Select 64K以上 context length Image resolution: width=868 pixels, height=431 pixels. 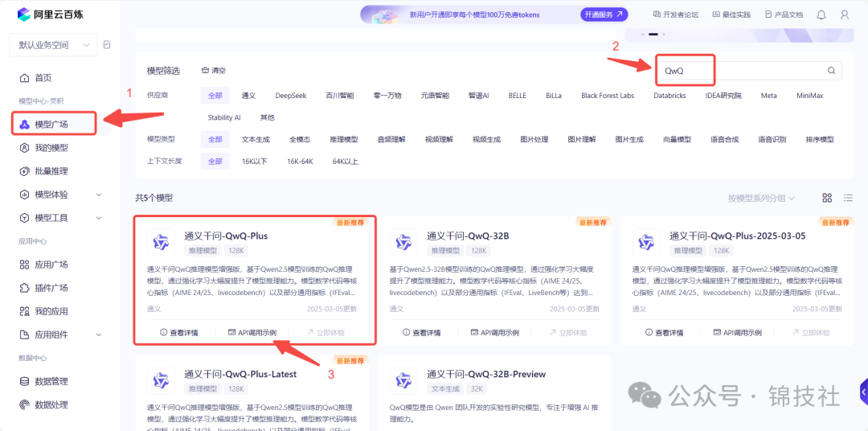coord(346,162)
